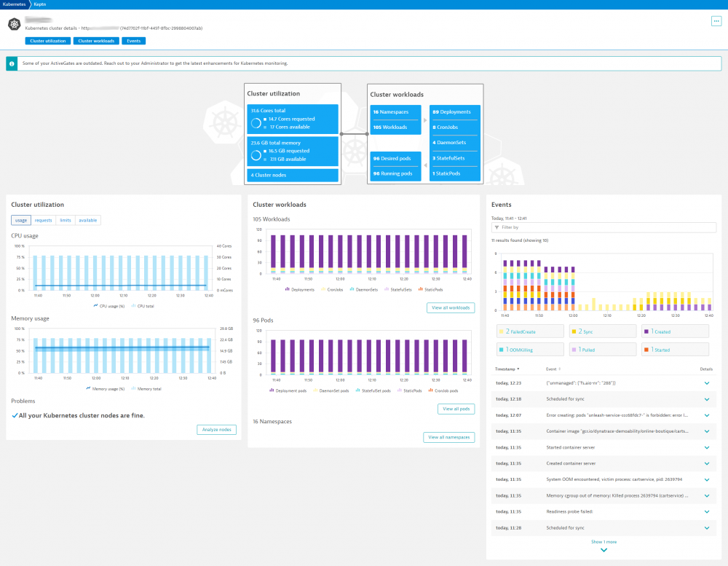
Task: Switch to the requests view in Cluster utilization
Action: (43, 220)
